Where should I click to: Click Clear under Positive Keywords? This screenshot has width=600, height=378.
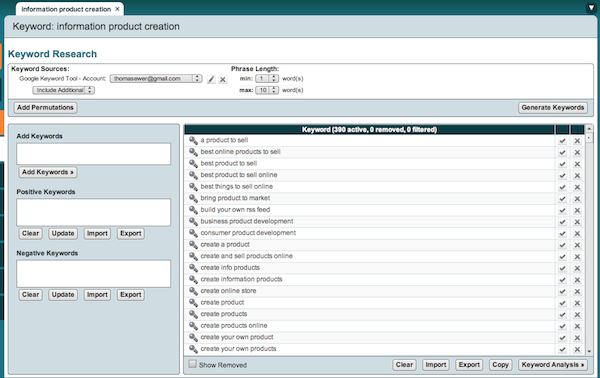(x=30, y=233)
